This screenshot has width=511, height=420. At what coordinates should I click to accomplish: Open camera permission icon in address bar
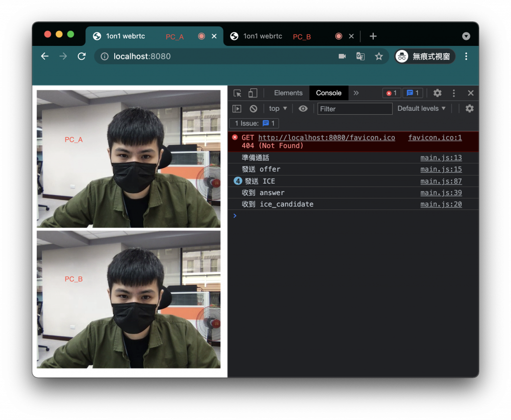tap(342, 56)
